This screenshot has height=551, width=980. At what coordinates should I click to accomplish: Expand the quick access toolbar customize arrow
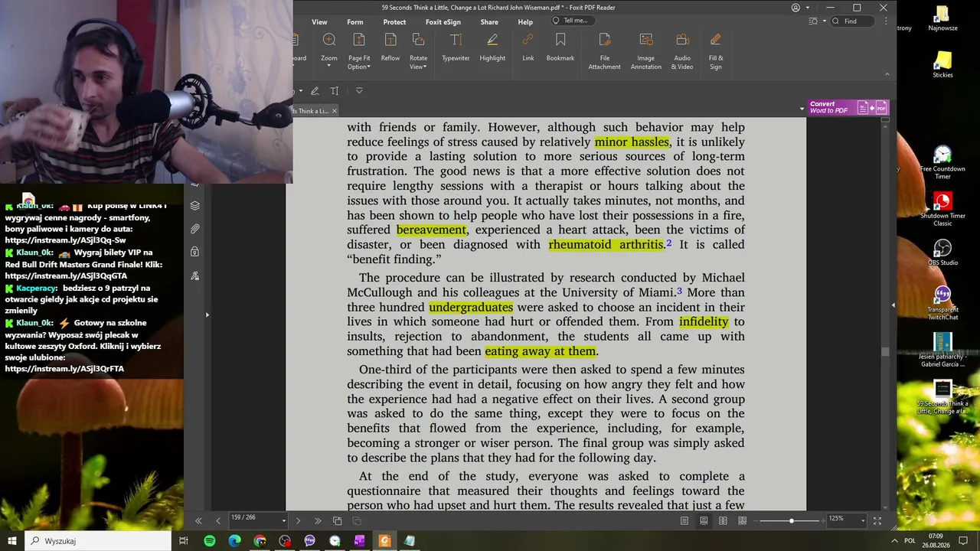pyautogui.click(x=359, y=91)
